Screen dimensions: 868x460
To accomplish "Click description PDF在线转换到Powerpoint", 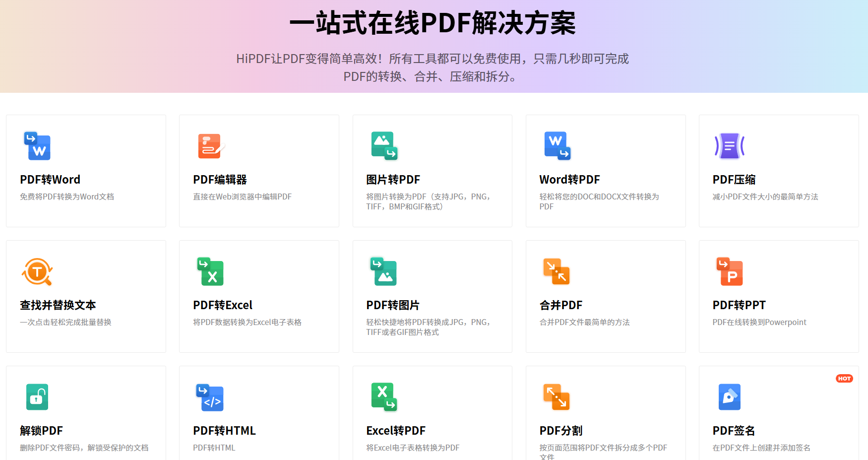I will pos(759,323).
